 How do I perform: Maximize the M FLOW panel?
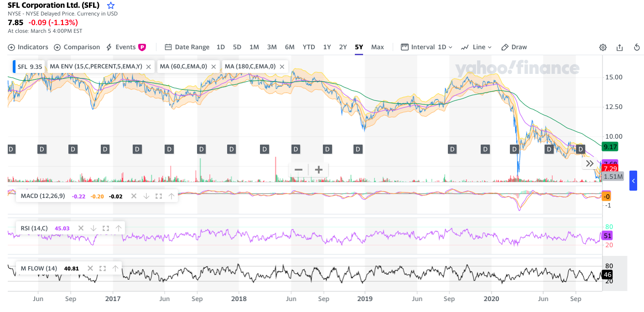click(x=103, y=268)
